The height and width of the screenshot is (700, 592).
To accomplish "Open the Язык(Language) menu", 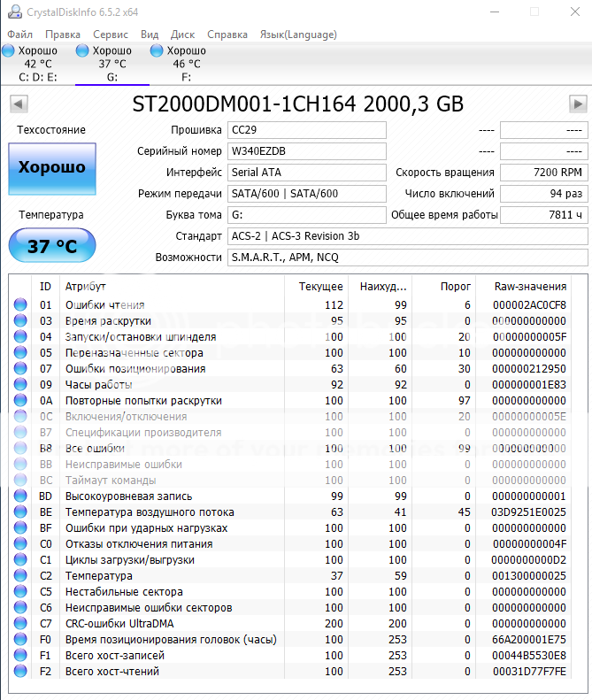I will click(297, 35).
